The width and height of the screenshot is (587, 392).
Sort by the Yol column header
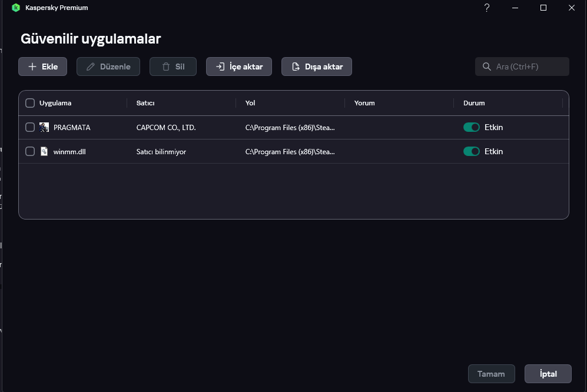coord(250,103)
